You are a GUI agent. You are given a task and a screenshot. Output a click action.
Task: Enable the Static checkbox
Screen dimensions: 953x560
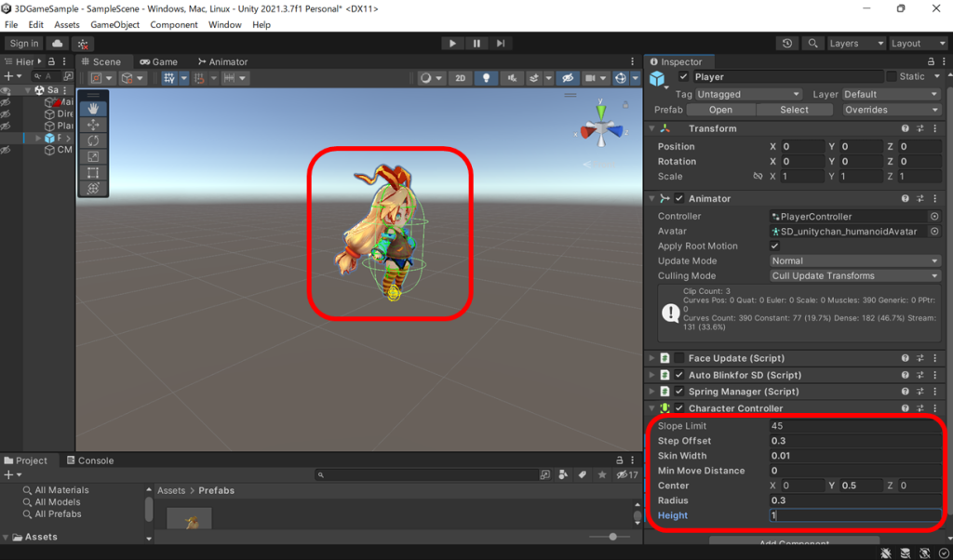891,76
